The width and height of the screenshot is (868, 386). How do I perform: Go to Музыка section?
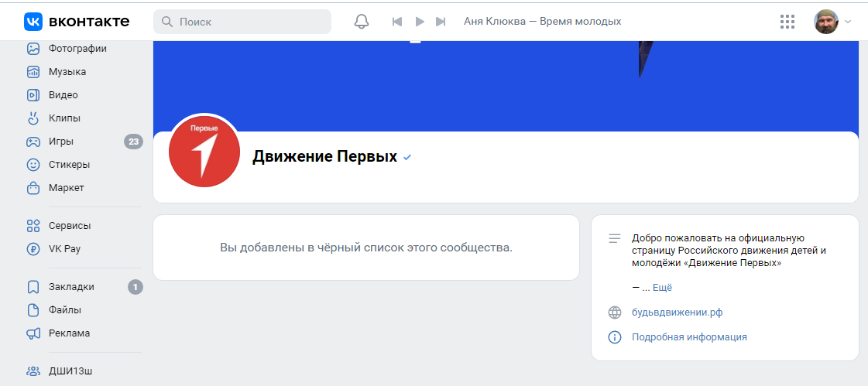point(67,72)
